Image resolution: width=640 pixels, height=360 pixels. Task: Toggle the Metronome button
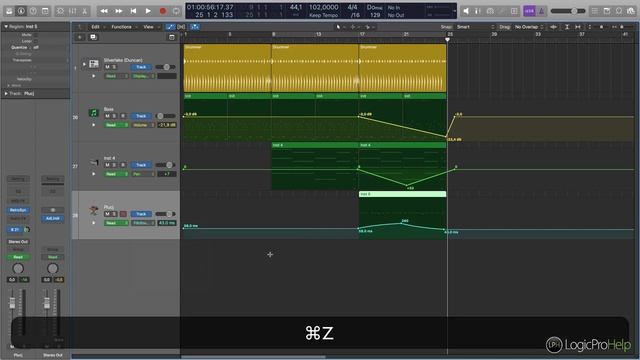pyautogui.click(x=542, y=11)
